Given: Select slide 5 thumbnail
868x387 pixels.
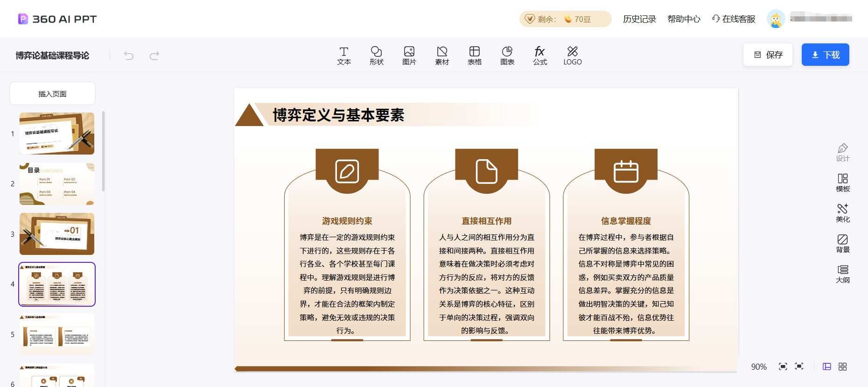Looking at the screenshot, I should coord(57,334).
